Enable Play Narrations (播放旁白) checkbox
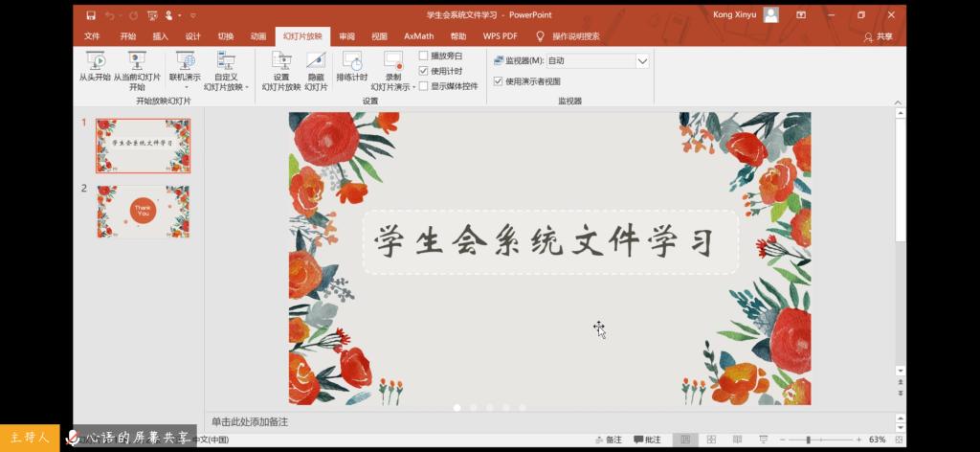The image size is (980, 452). point(423,56)
